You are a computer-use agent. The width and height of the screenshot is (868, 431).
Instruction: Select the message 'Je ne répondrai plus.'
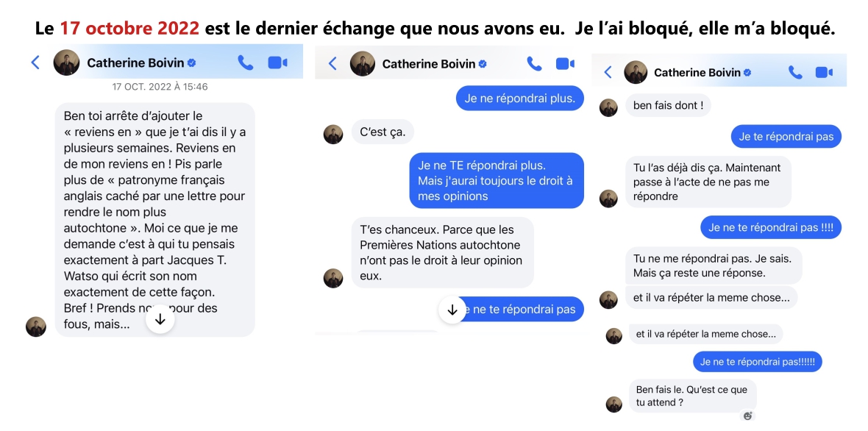519,97
